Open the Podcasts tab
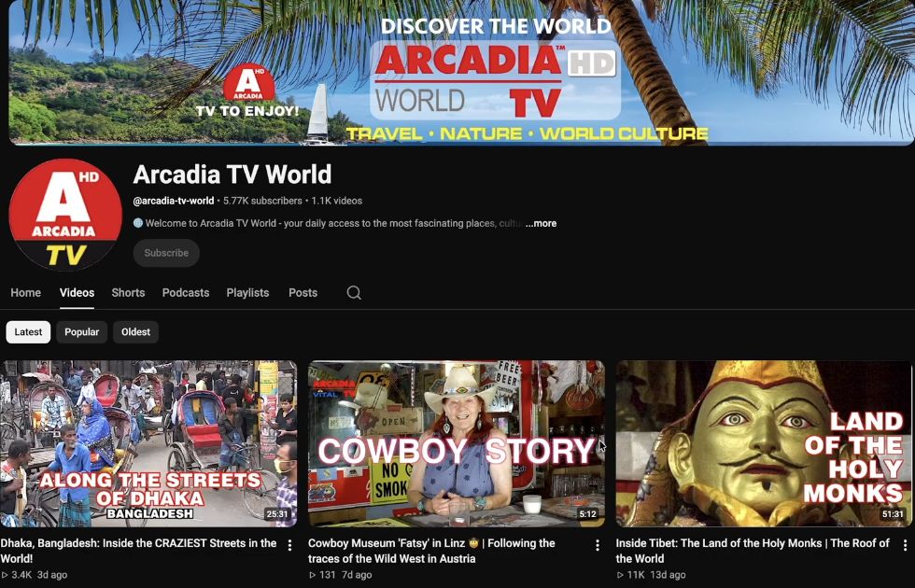915x588 pixels. tap(186, 293)
